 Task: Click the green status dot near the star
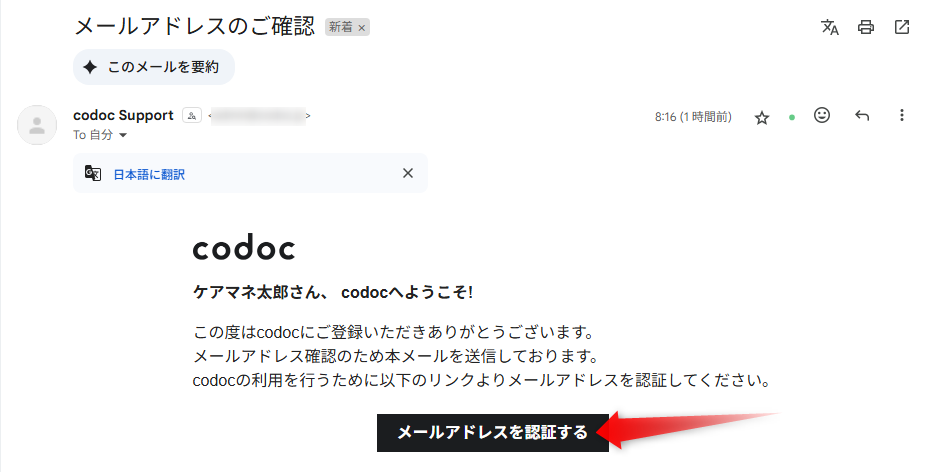point(791,118)
